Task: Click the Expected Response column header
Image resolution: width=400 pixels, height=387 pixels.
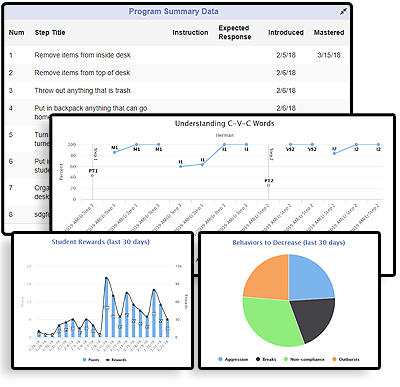Action: pyautogui.click(x=235, y=32)
